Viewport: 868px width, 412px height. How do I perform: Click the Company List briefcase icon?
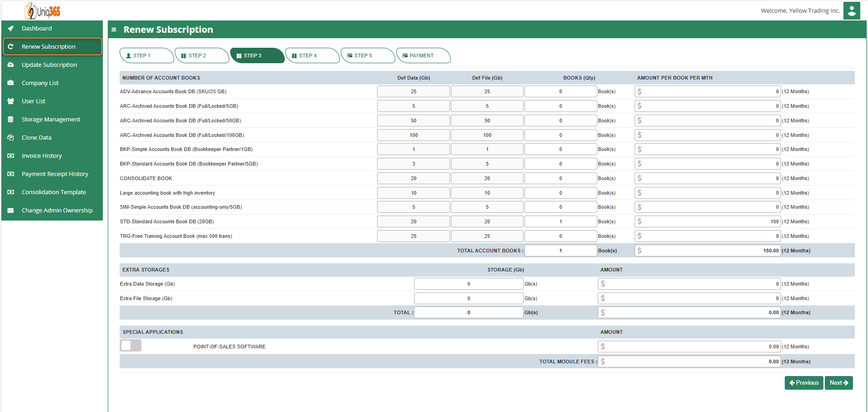[x=10, y=83]
